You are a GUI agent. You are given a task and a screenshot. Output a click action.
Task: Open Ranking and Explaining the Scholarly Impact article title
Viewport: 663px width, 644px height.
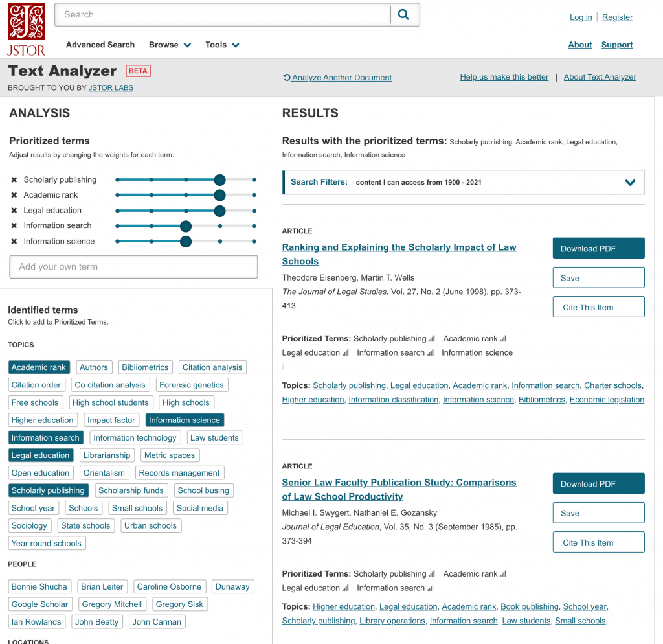(x=399, y=255)
